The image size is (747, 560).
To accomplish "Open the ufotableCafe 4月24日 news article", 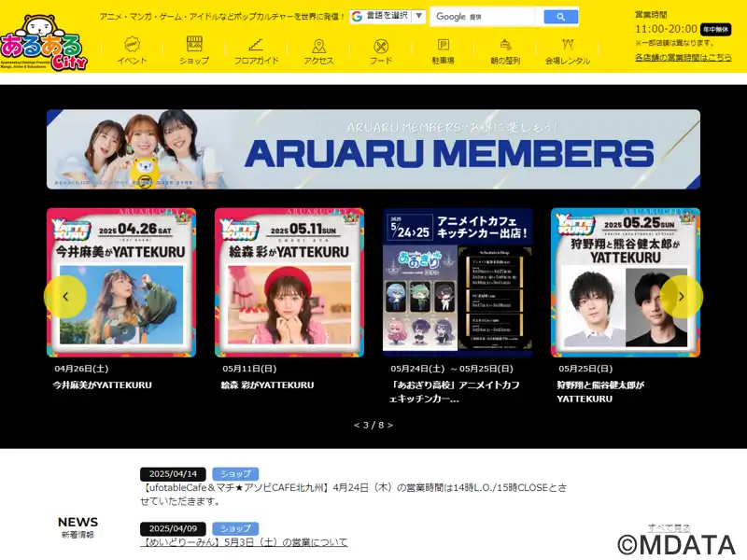I will [354, 495].
